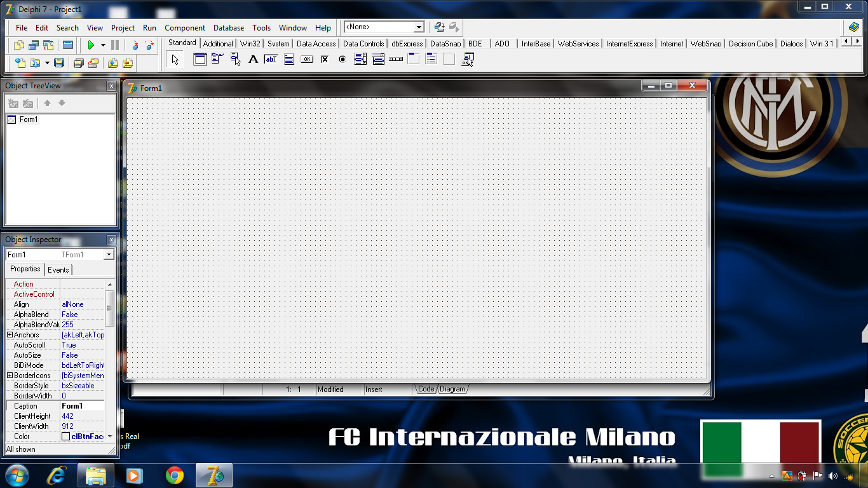Expand the BorderIcons property
Image resolution: width=868 pixels, height=488 pixels.
pos(10,376)
